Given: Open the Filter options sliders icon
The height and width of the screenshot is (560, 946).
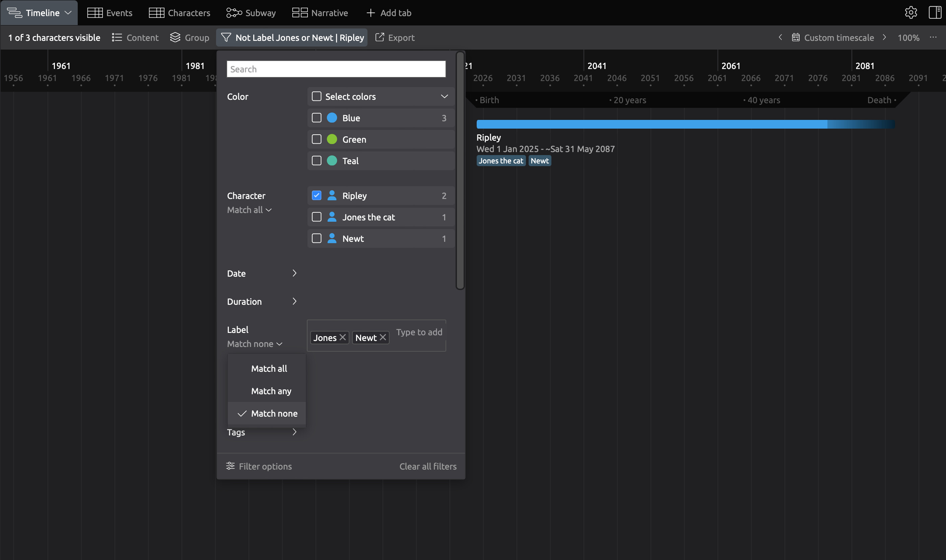Looking at the screenshot, I should coord(230,466).
